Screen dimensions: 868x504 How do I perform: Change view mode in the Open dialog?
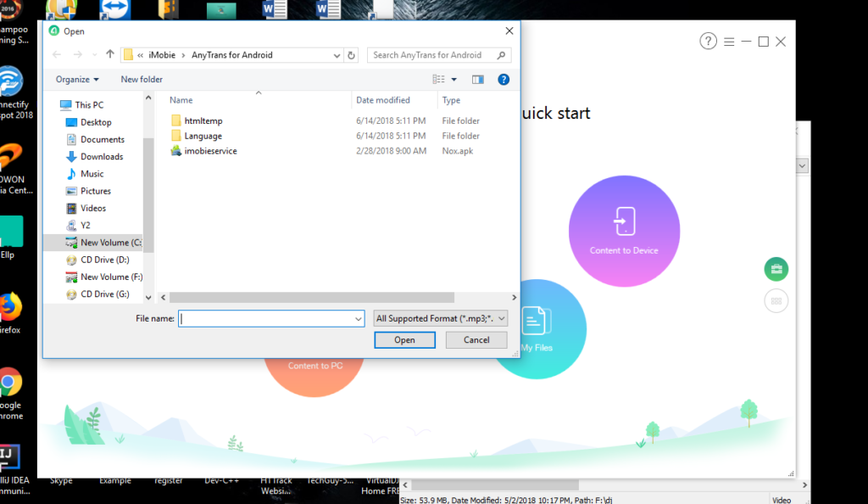[437, 78]
